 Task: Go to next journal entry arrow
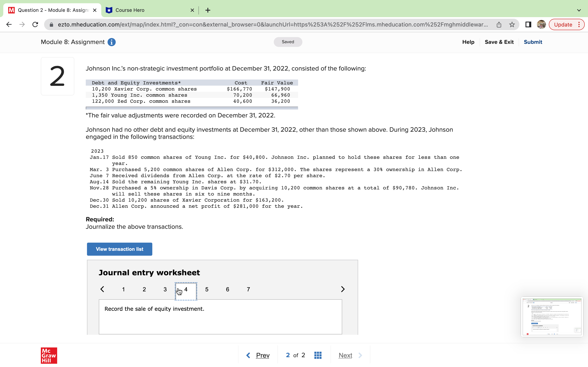(343, 289)
